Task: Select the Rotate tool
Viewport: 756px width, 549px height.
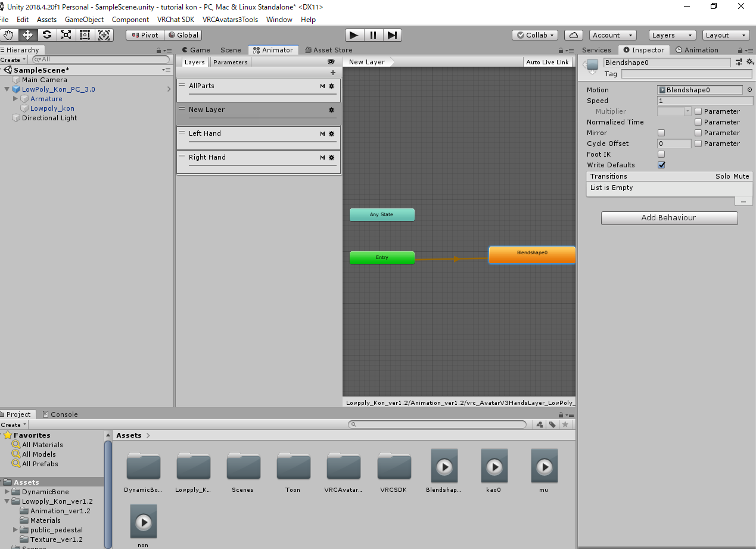Action: 46,35
